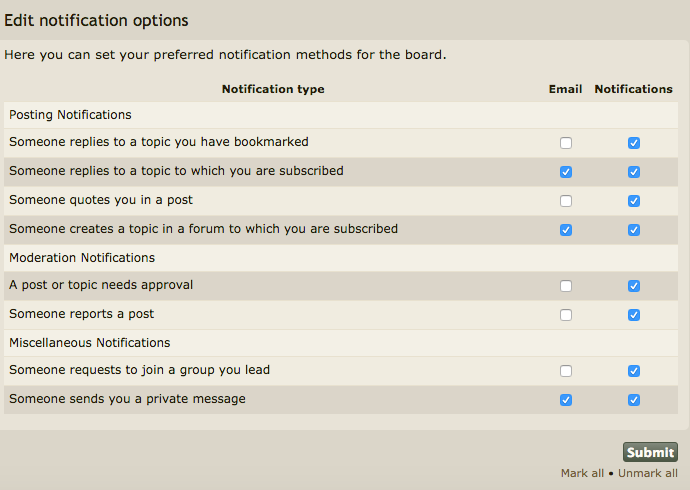The width and height of the screenshot is (690, 490).
Task: Disable email for private messages
Action: pos(566,400)
